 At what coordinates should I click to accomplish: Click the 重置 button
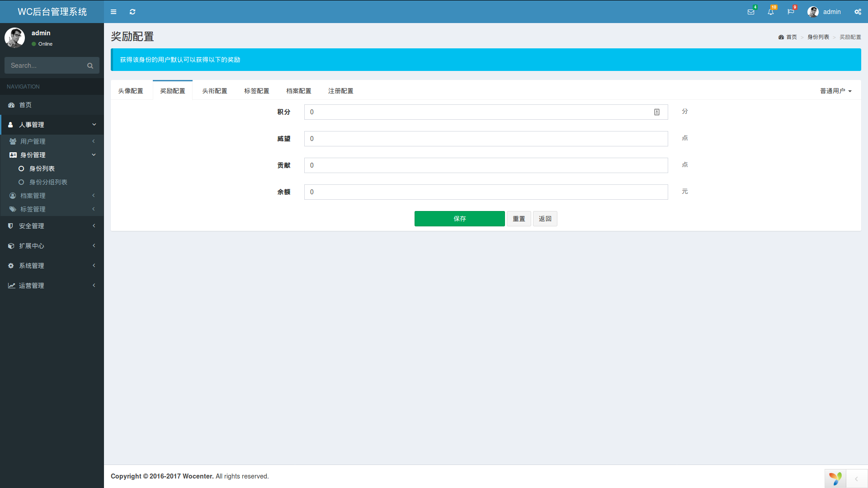coord(519,219)
